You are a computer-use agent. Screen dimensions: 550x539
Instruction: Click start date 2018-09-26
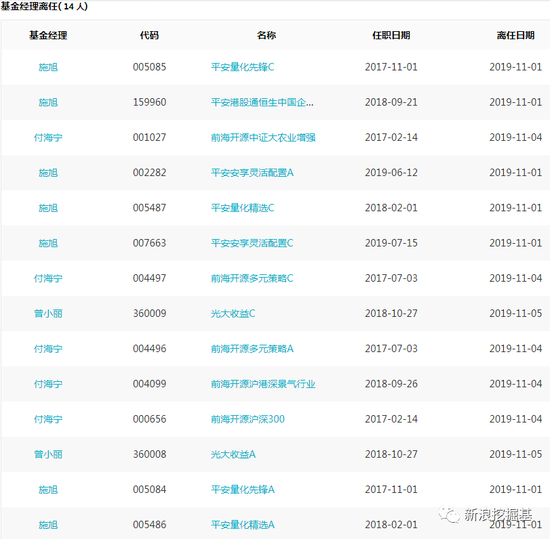point(391,384)
